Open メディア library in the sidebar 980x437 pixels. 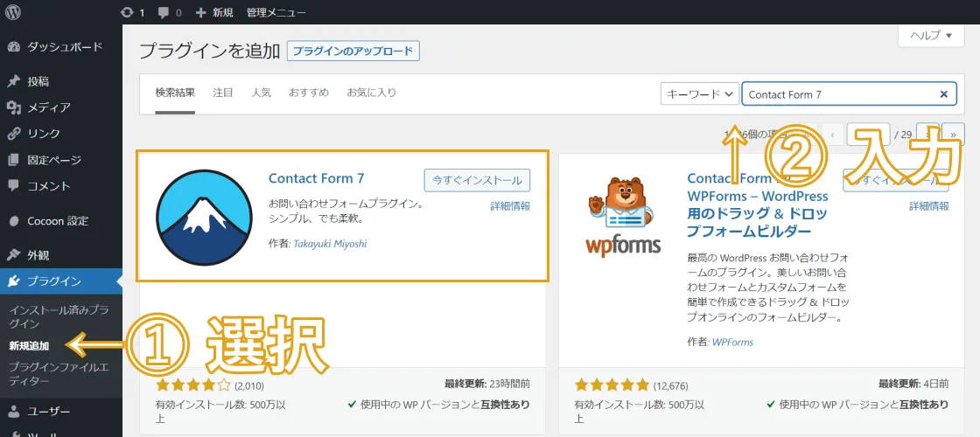tap(48, 108)
